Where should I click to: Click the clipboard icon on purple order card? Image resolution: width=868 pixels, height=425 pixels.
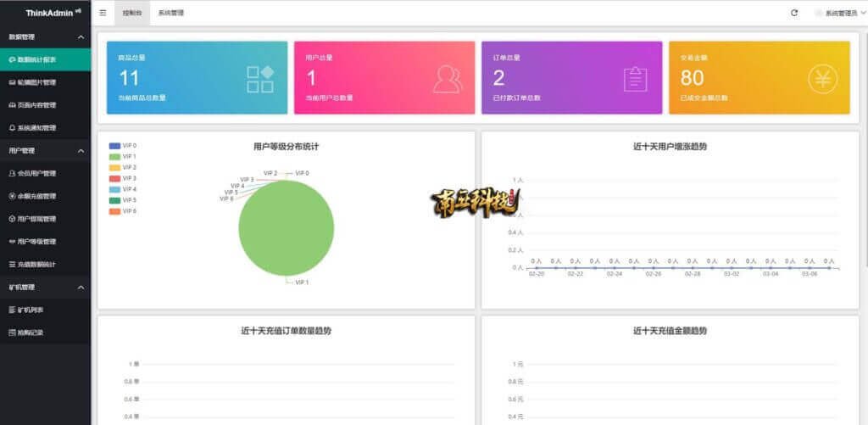click(635, 79)
